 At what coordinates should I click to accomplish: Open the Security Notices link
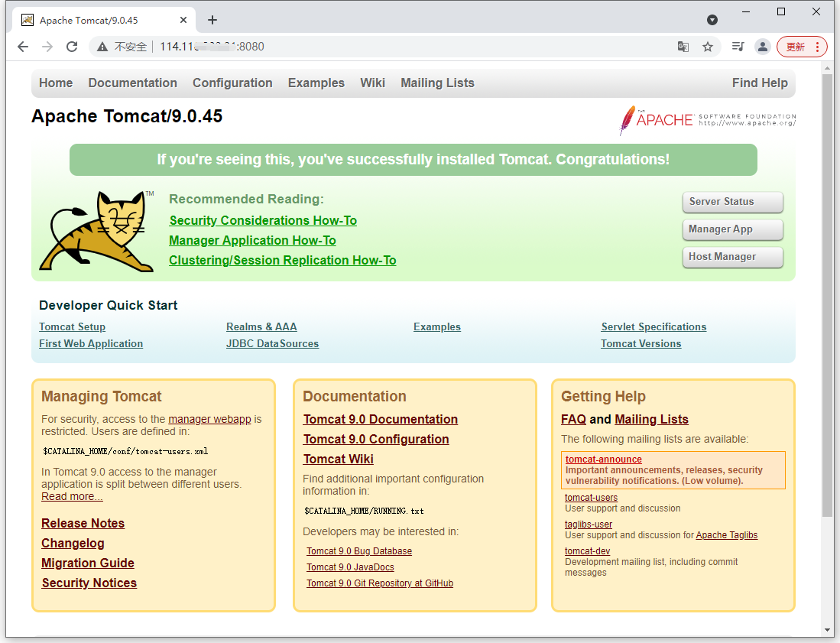tap(89, 583)
